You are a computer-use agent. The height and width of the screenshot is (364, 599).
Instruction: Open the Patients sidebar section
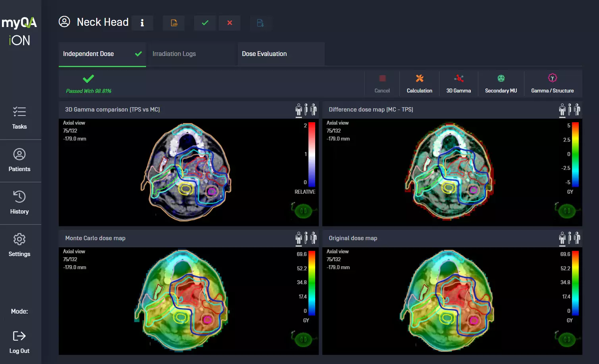click(x=19, y=160)
